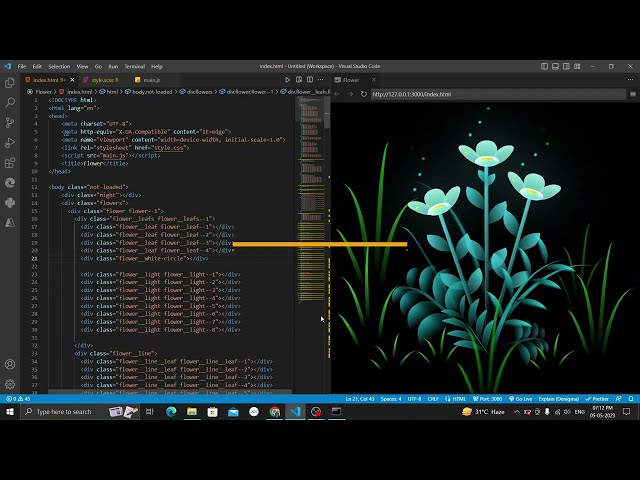
Task: Switch to the main.js tab
Action: coord(151,80)
